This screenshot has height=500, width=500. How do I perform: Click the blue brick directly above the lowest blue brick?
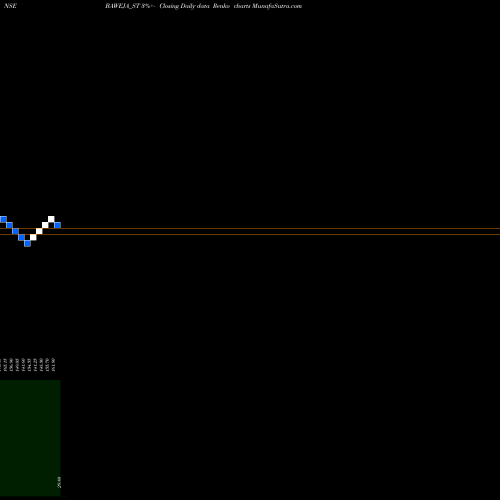point(21,238)
